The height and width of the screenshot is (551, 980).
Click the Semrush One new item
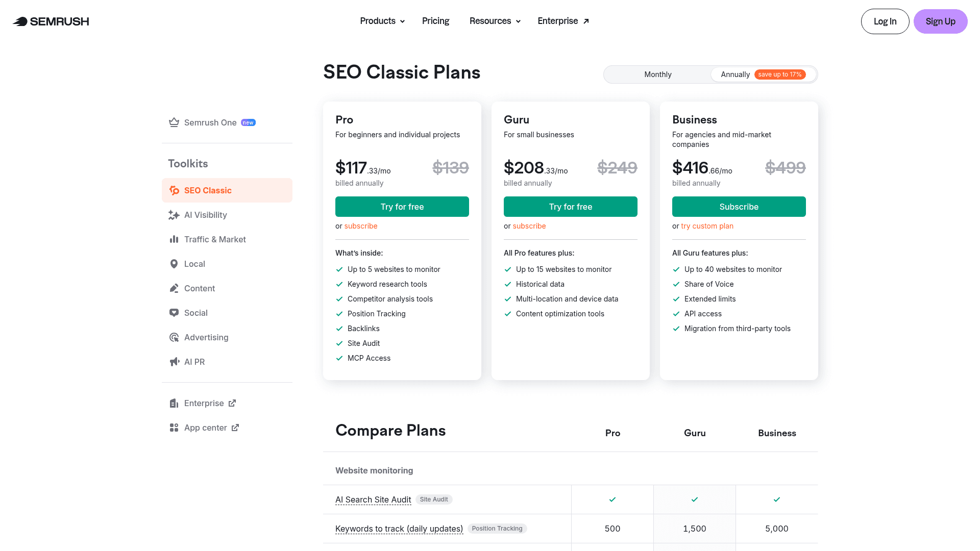tap(210, 122)
